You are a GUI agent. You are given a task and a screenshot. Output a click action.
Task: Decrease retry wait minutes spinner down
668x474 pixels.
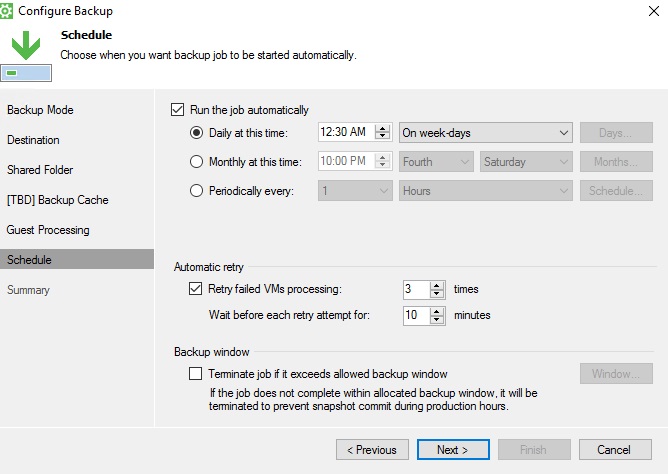pyautogui.click(x=437, y=320)
